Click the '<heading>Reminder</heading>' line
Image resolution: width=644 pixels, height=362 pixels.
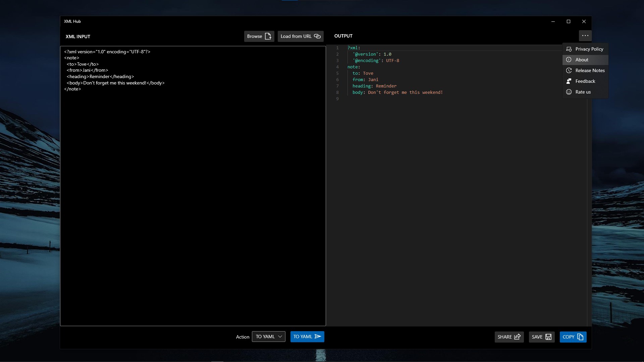click(x=100, y=76)
